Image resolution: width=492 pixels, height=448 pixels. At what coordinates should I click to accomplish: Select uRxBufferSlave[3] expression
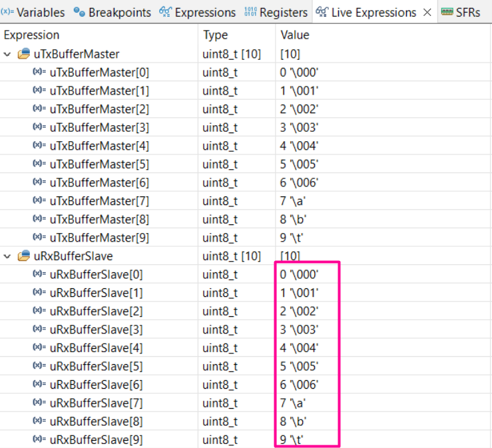pos(96,330)
